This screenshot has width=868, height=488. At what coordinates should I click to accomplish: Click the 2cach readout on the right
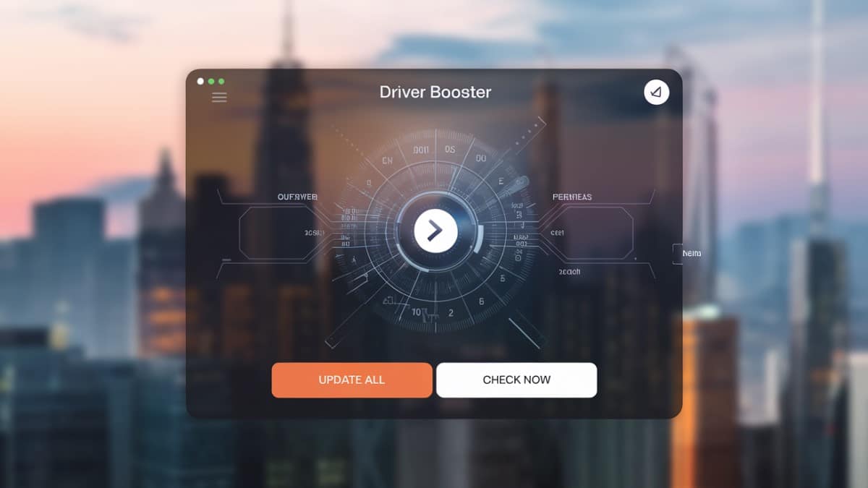[569, 272]
